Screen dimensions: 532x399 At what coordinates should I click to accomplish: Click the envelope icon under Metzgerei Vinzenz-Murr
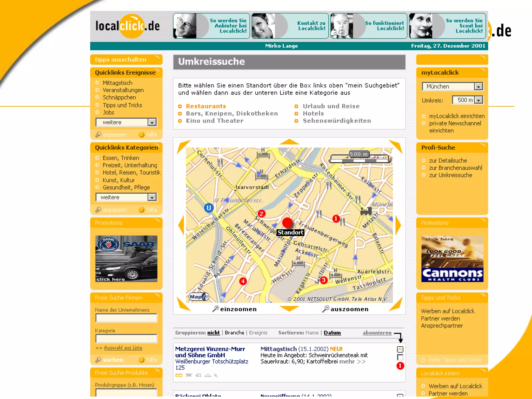[x=179, y=375]
